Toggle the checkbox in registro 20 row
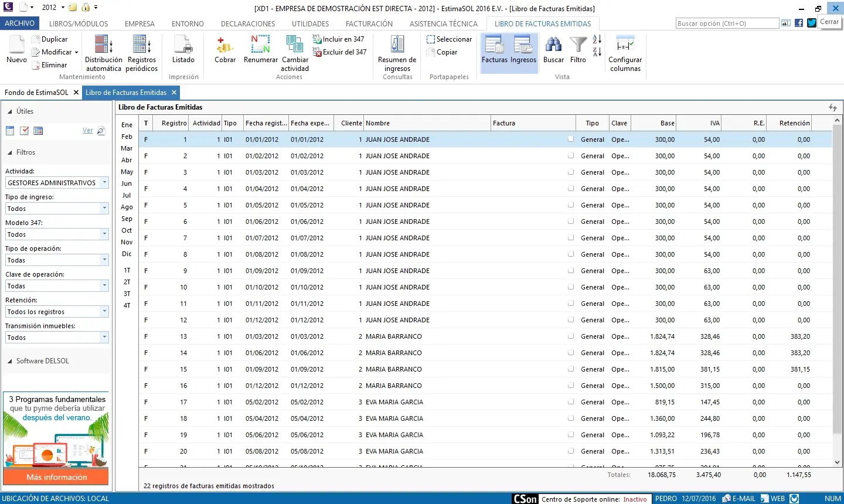Viewport: 844px width, 504px height. tap(570, 451)
